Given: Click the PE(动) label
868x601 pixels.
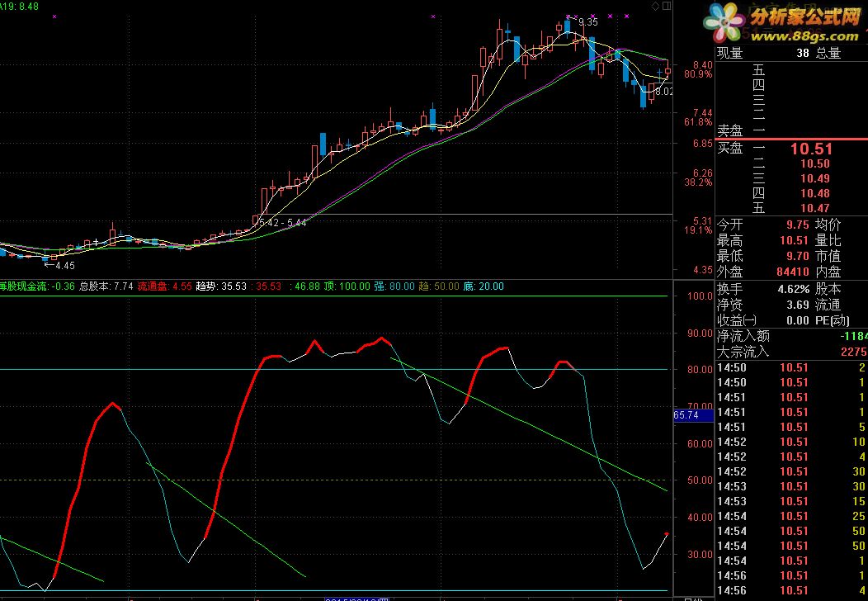Looking at the screenshot, I should click(832, 320).
